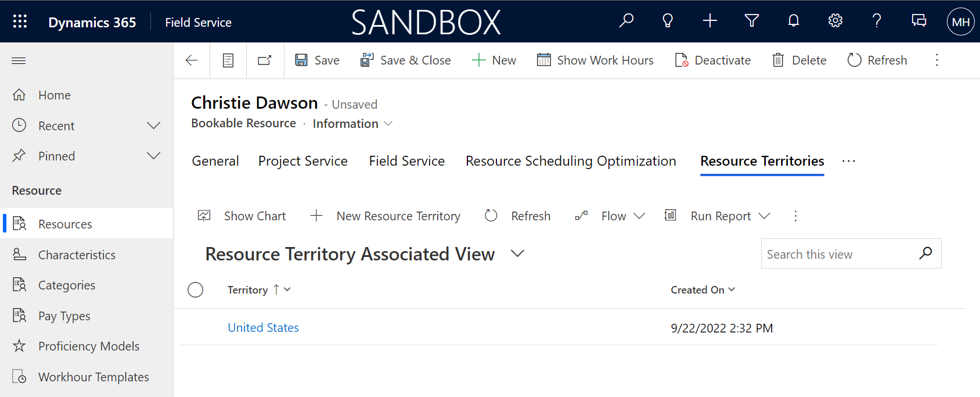This screenshot has width=980, height=397.
Task: Expand the Recent list chevron
Action: pos(153,126)
